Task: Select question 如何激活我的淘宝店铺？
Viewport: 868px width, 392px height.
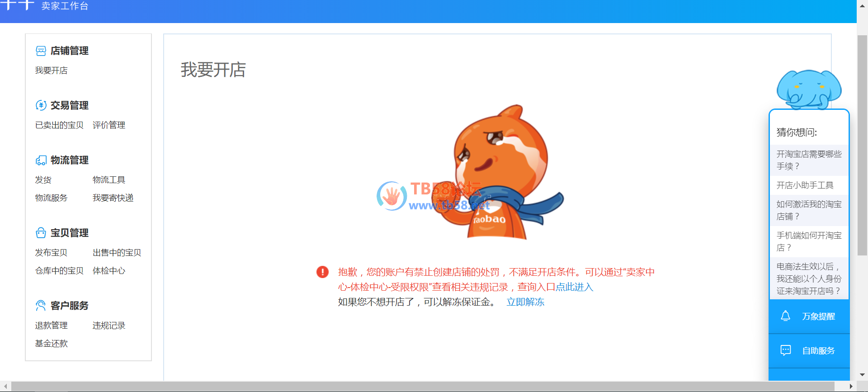Action: [809, 210]
